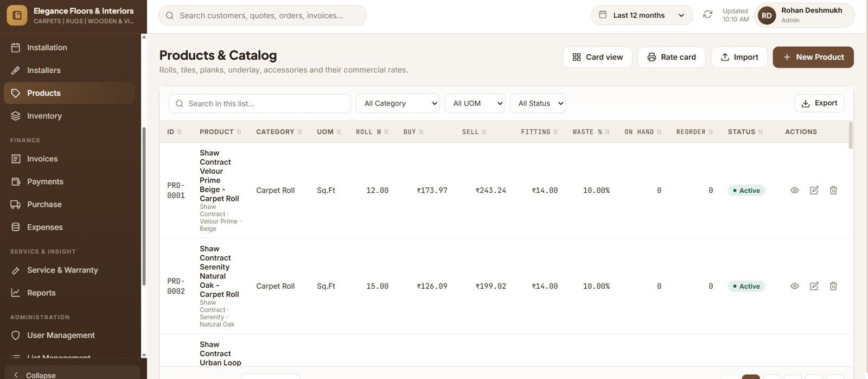The image size is (868, 379).
Task: Export the product list
Action: click(x=819, y=103)
